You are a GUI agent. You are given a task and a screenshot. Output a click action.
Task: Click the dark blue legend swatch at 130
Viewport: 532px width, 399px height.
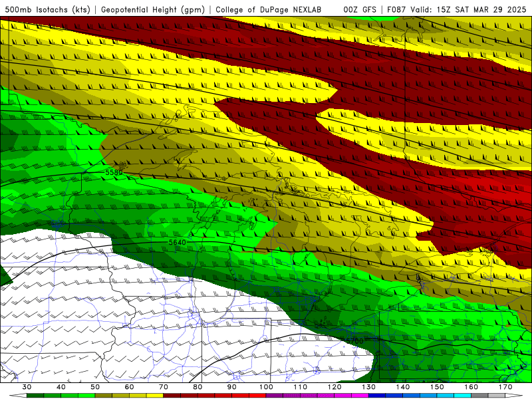(377, 396)
